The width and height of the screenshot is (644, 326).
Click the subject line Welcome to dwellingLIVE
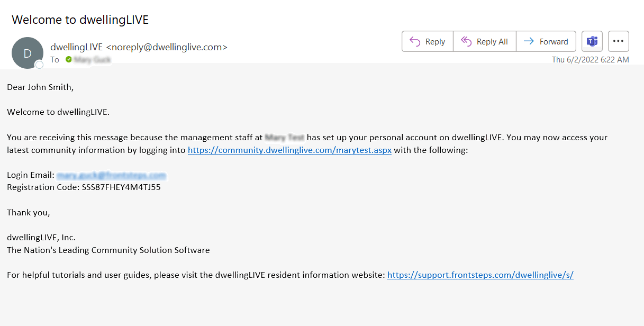pyautogui.click(x=80, y=20)
